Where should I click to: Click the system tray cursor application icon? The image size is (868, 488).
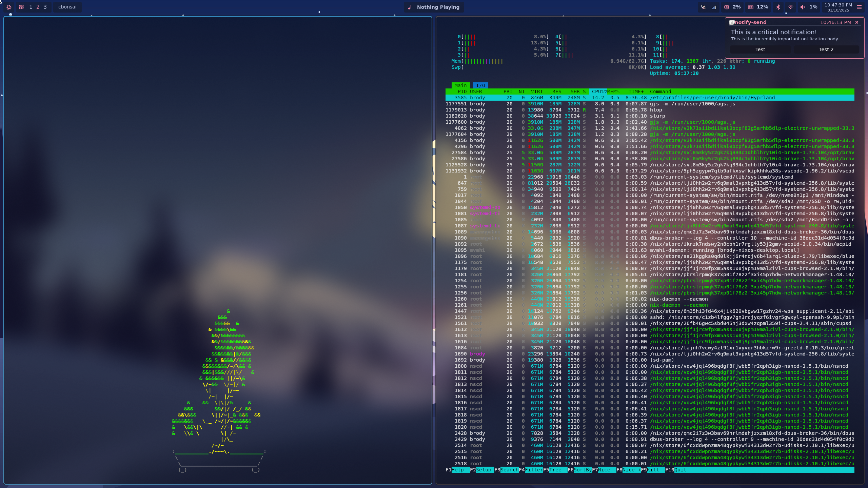click(x=703, y=7)
